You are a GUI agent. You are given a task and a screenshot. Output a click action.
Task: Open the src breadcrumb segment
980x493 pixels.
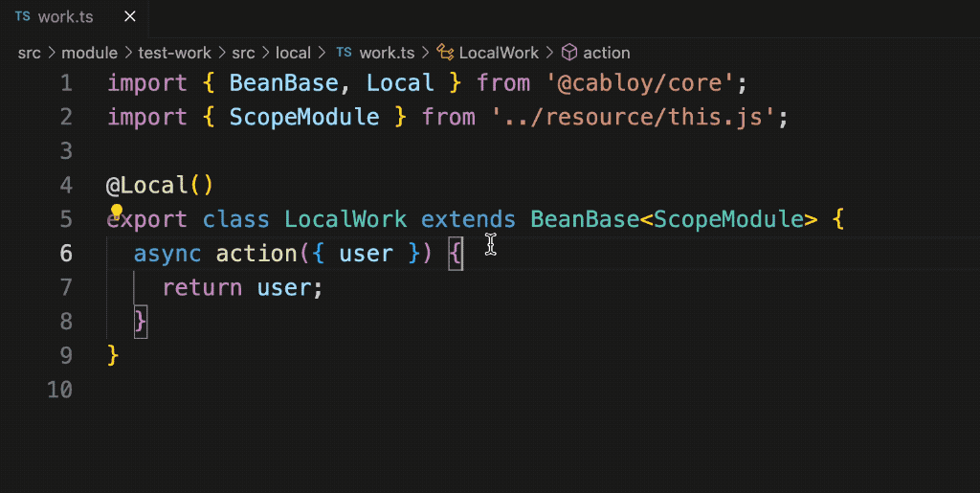coord(30,53)
